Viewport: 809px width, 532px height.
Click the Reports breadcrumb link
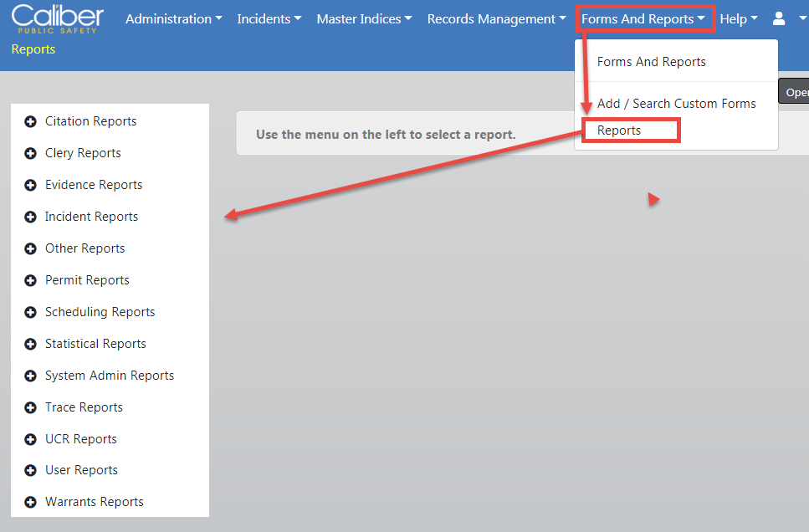tap(33, 49)
